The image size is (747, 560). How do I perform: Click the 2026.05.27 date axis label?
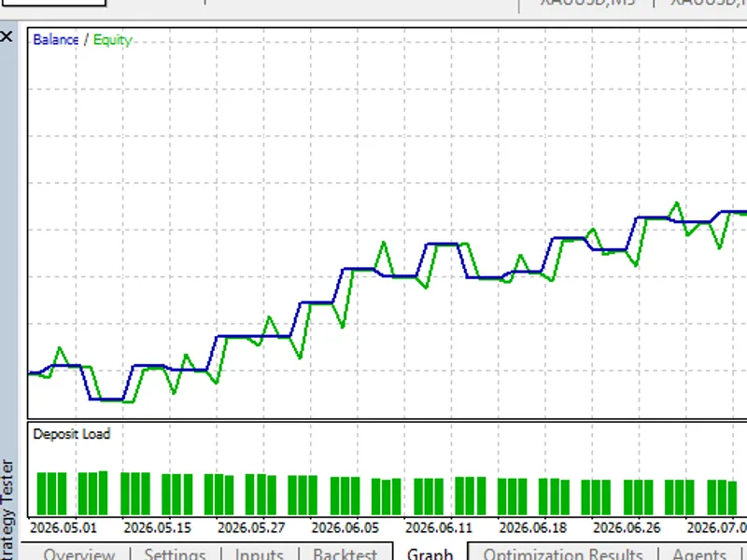(251, 527)
